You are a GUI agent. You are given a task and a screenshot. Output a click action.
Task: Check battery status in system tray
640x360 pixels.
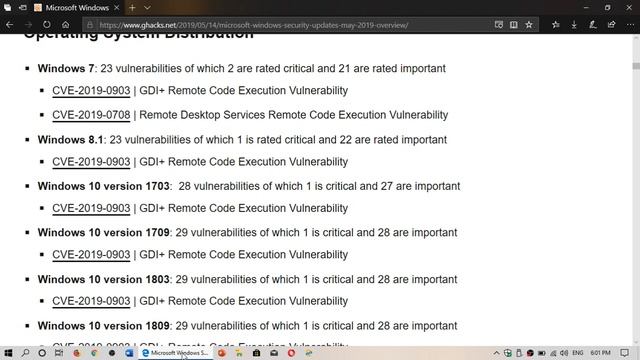click(x=542, y=353)
